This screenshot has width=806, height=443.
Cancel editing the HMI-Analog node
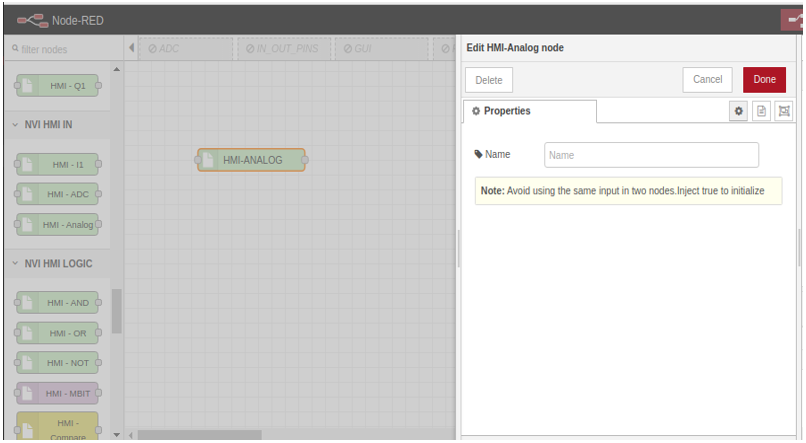708,80
